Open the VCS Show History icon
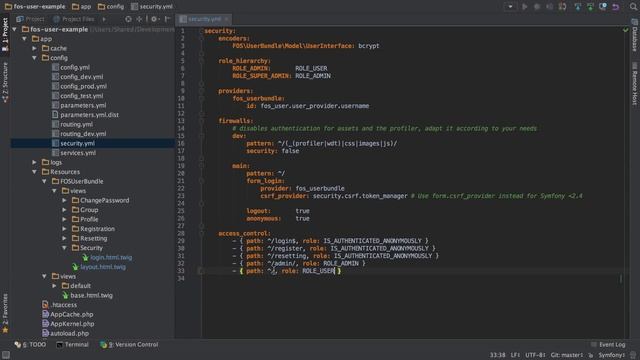The width and height of the screenshot is (640, 360). (x=603, y=7)
